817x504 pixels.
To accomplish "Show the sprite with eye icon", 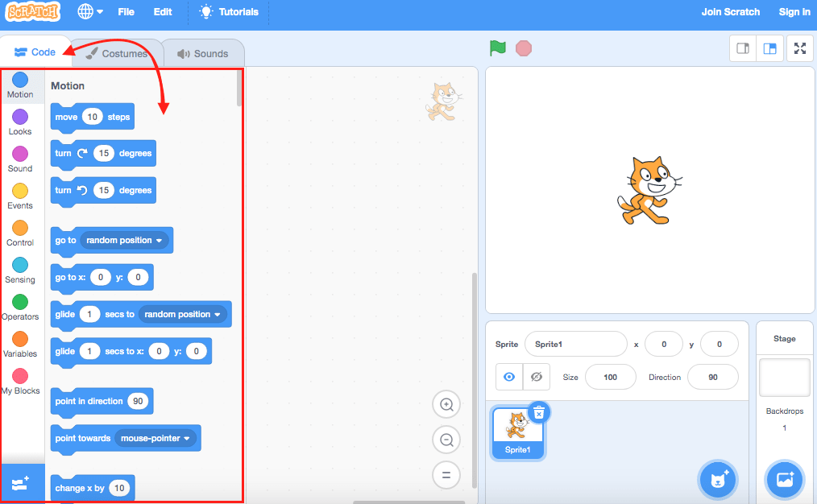I will (x=509, y=377).
